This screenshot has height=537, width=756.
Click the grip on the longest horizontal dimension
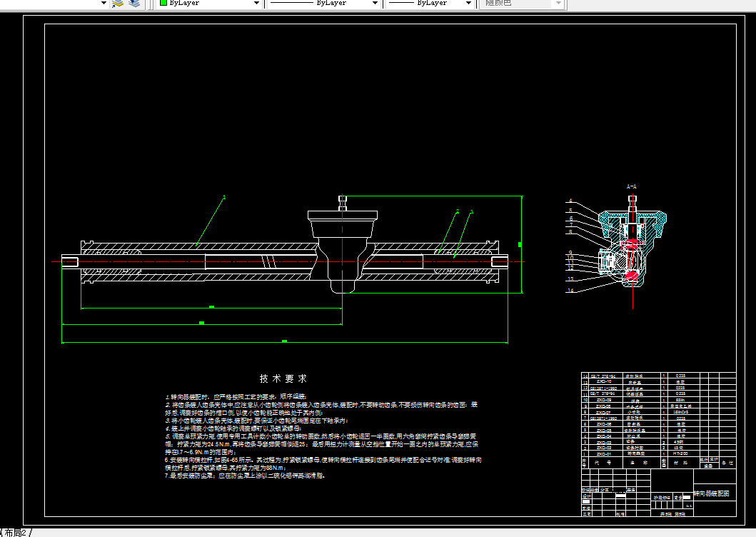(x=284, y=341)
